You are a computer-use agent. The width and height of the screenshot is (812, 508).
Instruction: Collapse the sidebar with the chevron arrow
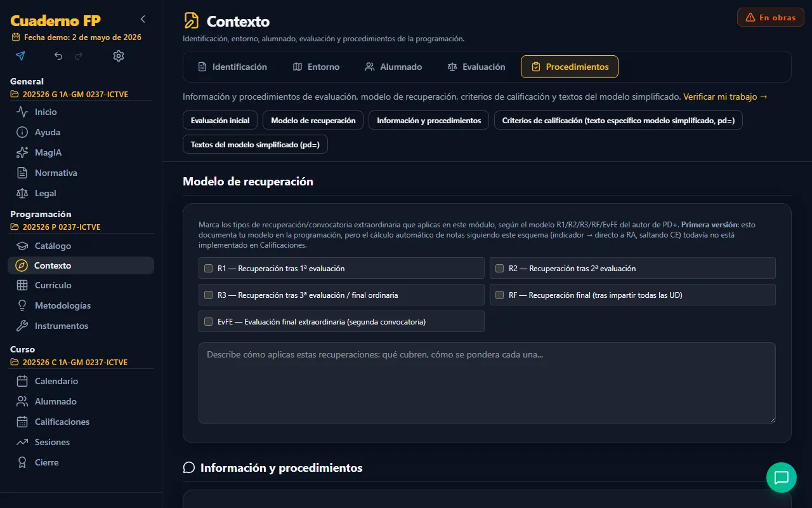(x=143, y=19)
